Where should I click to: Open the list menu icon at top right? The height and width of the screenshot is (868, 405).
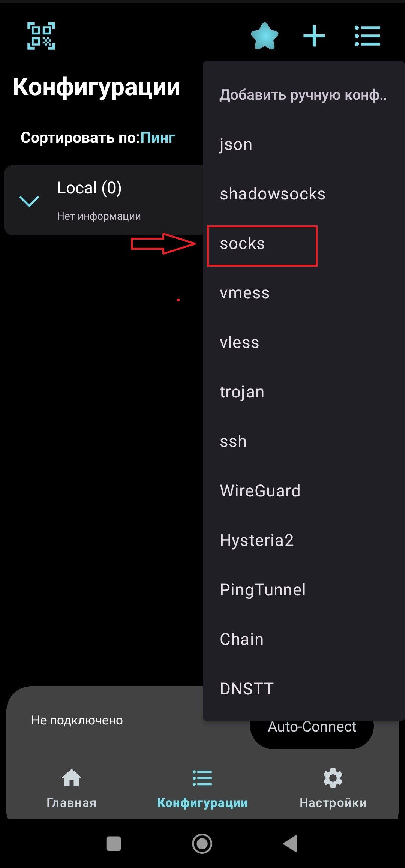pos(367,36)
